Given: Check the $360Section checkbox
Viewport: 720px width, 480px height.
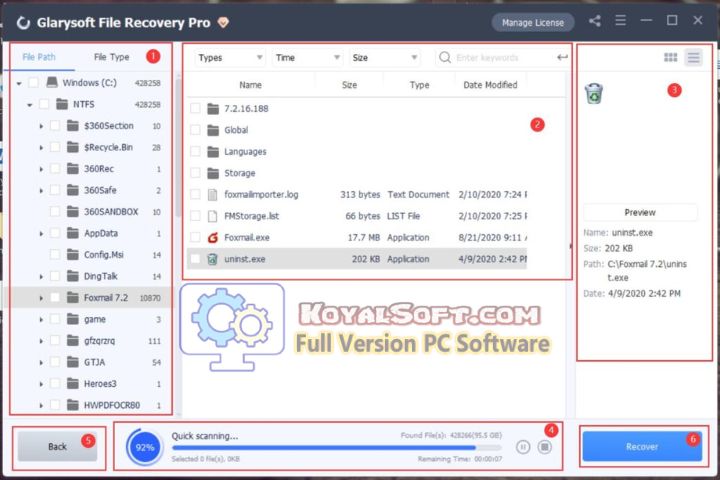Looking at the screenshot, I should tap(55, 126).
